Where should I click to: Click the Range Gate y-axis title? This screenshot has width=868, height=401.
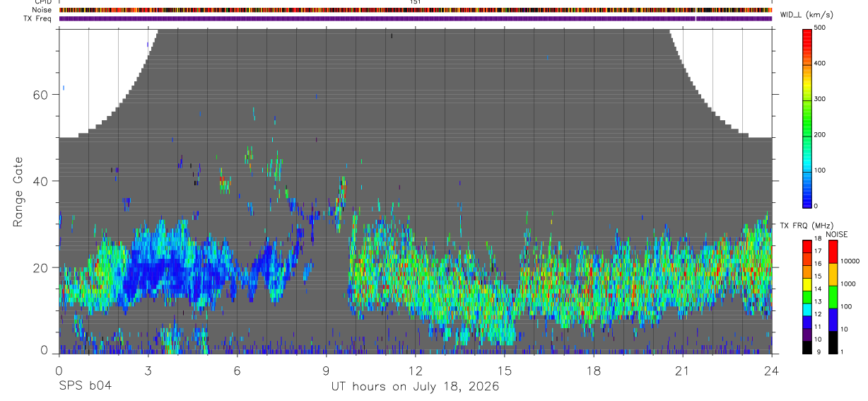click(18, 192)
